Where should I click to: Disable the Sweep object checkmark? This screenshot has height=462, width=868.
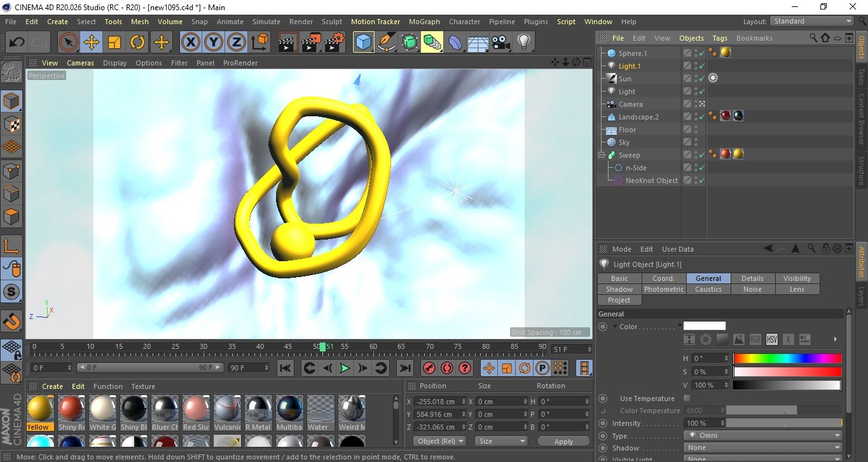702,155
